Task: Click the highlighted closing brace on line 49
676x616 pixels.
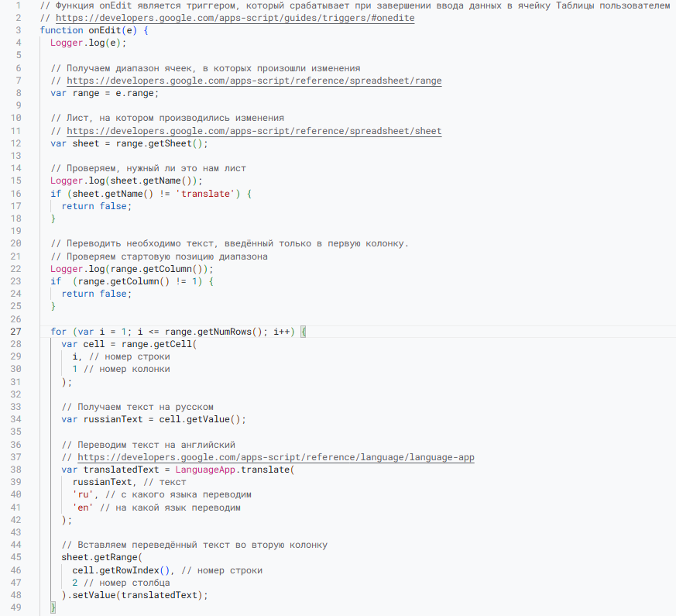Action: tap(53, 607)
